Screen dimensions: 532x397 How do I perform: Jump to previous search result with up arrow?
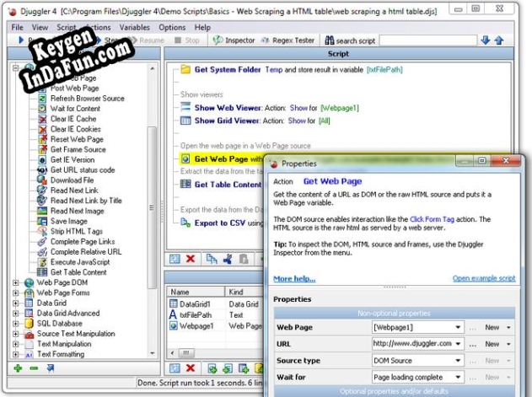(499, 40)
